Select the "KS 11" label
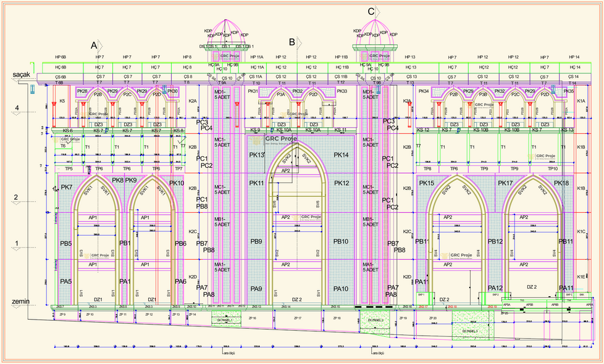 pyautogui.click(x=342, y=130)
